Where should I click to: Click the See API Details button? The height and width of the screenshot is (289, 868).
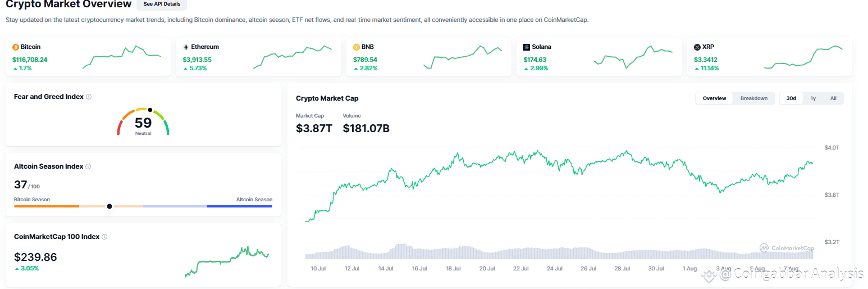point(162,4)
